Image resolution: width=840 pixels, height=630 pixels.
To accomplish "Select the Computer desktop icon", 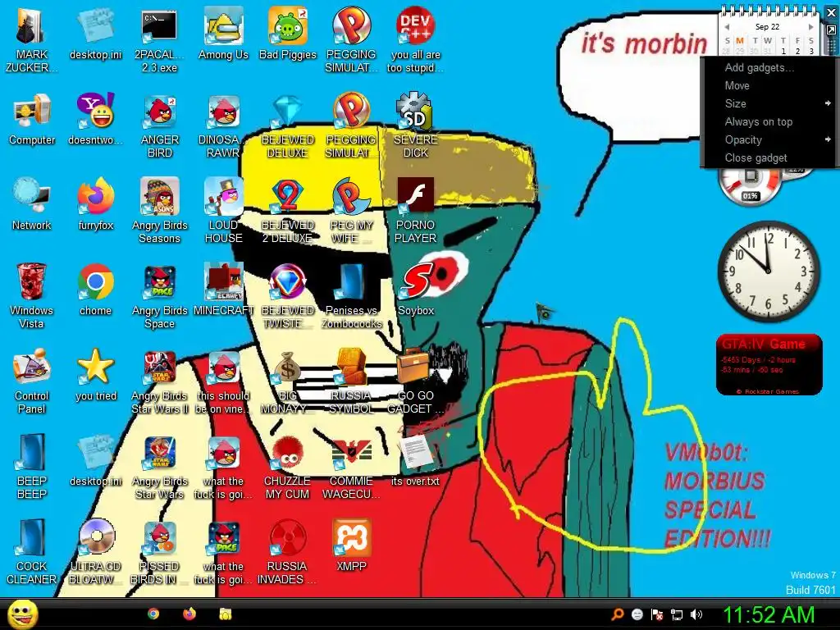I will pyautogui.click(x=32, y=119).
